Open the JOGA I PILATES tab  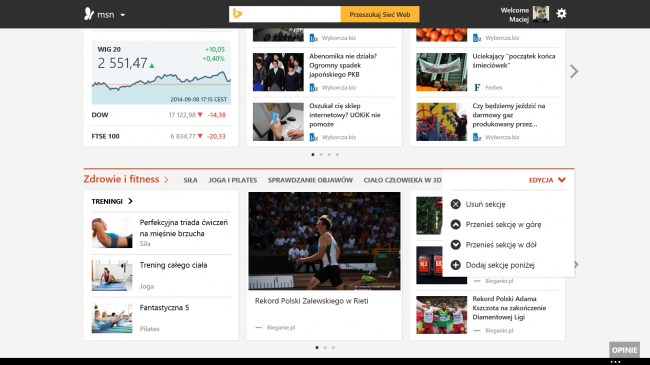(233, 180)
